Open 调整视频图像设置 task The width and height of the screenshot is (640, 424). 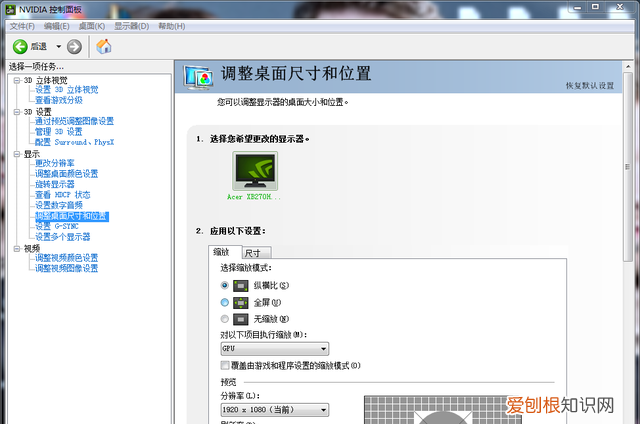(67, 268)
